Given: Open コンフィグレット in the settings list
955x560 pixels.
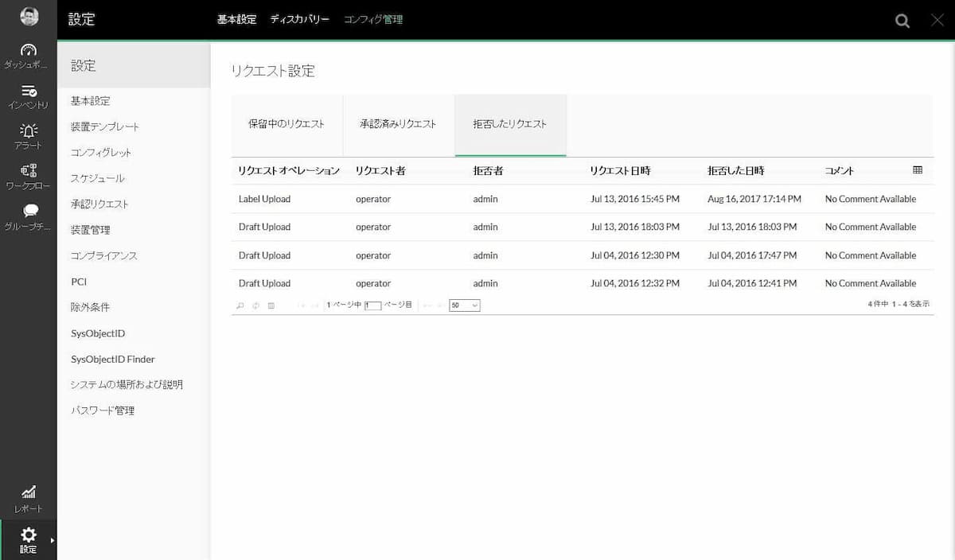Looking at the screenshot, I should click(101, 153).
